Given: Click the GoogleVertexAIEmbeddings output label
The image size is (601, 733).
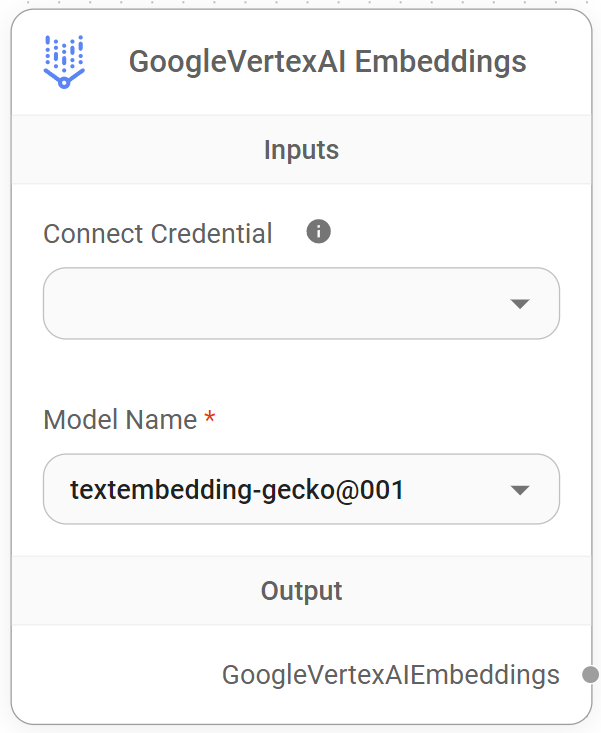Looking at the screenshot, I should pyautogui.click(x=390, y=675).
